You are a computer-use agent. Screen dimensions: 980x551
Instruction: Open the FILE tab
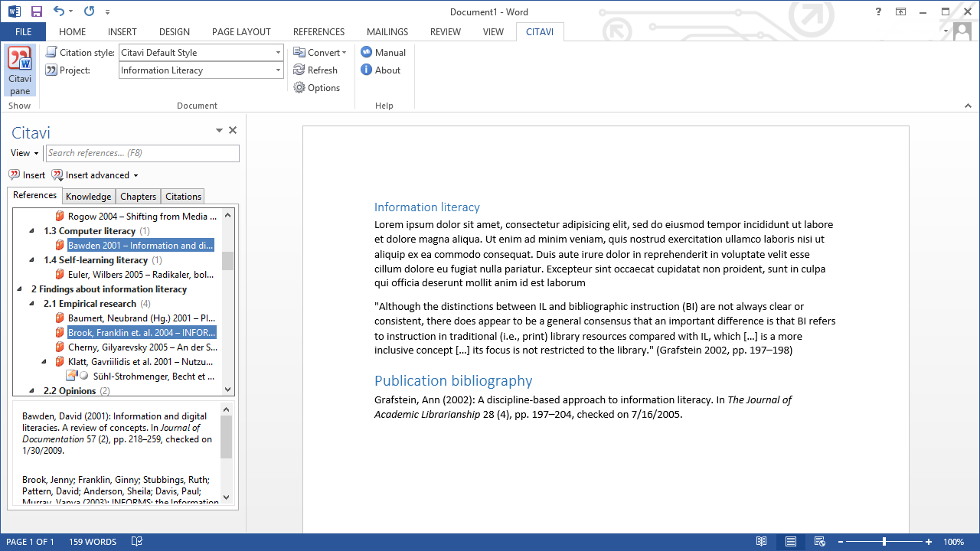[x=23, y=32]
